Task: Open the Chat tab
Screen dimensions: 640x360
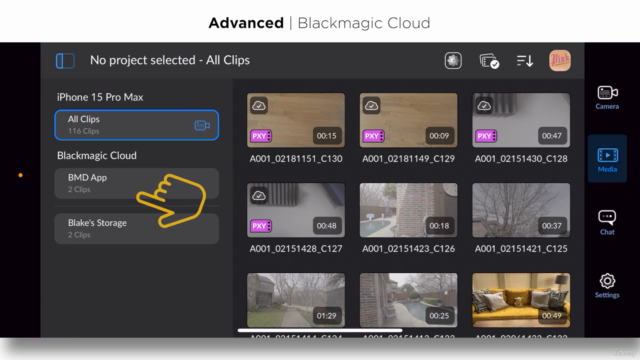Action: coord(607,223)
